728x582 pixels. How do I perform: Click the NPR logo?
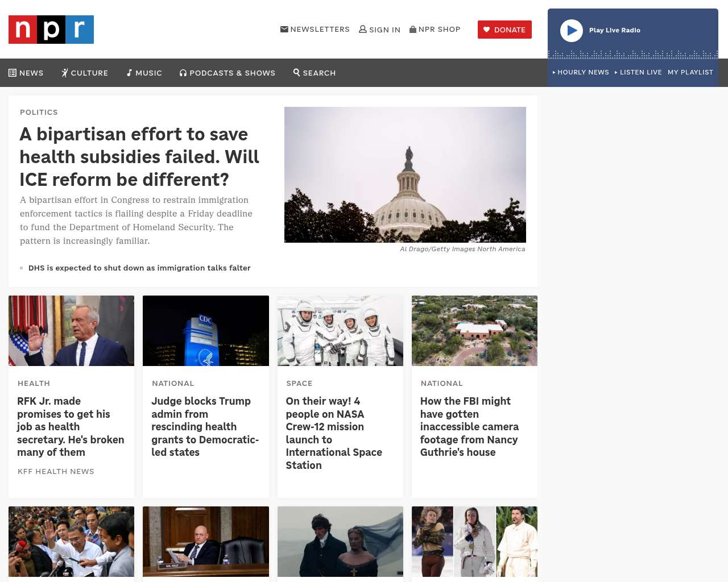51,30
